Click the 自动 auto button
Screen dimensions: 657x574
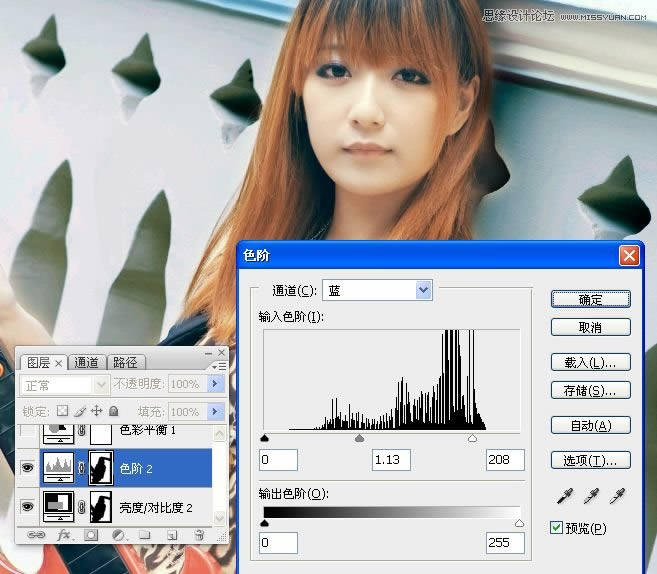pos(590,425)
